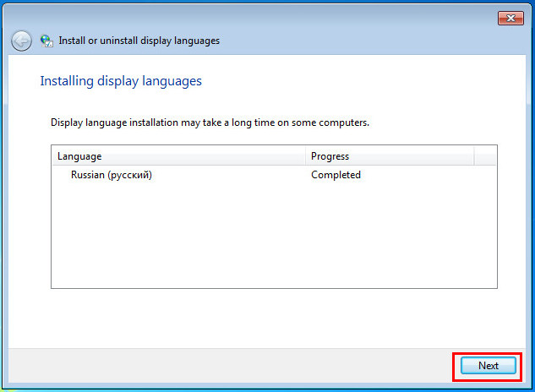Click the 'Install or uninstall display languages' title
Viewport: 535px width, 392px height.
tap(139, 41)
